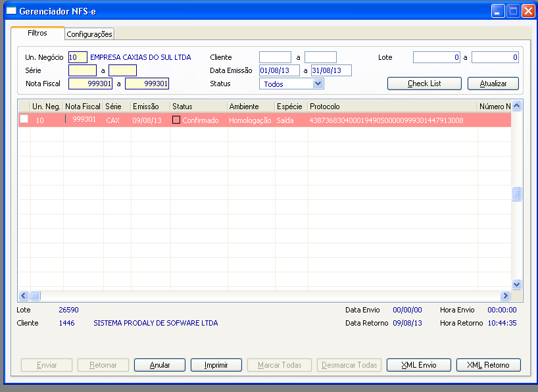Click the horizontal scrollbar thumb
This screenshot has width=538, height=392.
tap(35, 295)
